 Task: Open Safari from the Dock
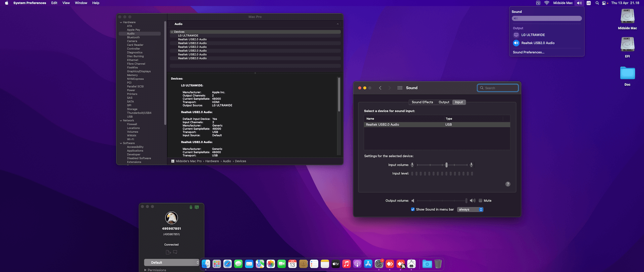click(227, 264)
